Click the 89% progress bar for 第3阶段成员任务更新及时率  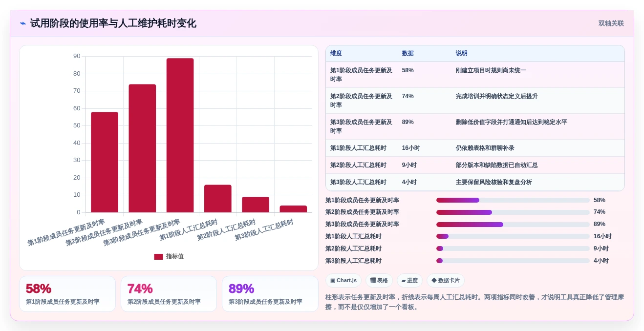pyautogui.click(x=513, y=225)
